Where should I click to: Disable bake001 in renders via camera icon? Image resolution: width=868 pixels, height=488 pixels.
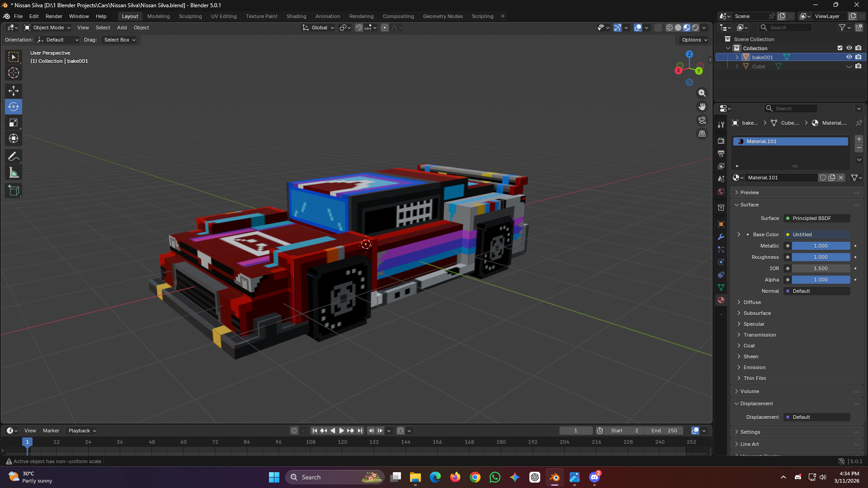click(859, 57)
